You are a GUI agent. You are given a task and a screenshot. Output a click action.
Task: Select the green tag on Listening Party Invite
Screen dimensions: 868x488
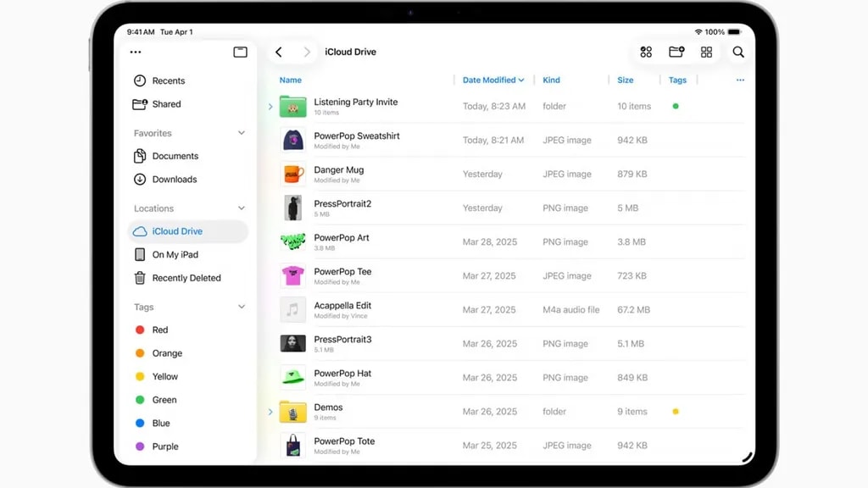(x=676, y=106)
